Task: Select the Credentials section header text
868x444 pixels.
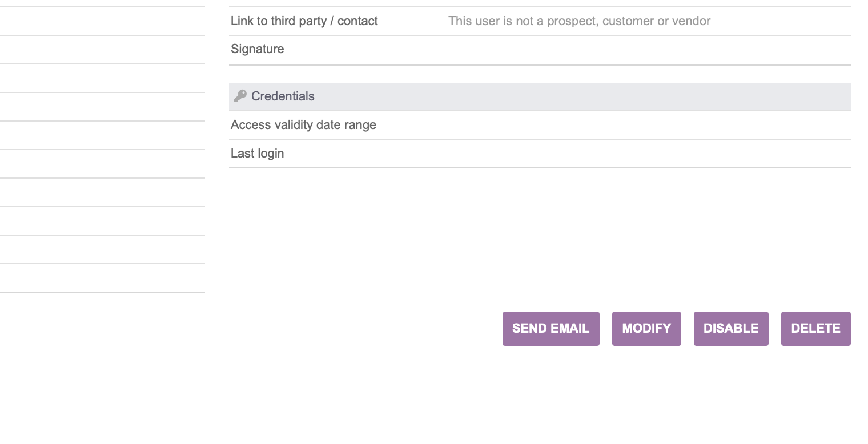Action: [283, 96]
